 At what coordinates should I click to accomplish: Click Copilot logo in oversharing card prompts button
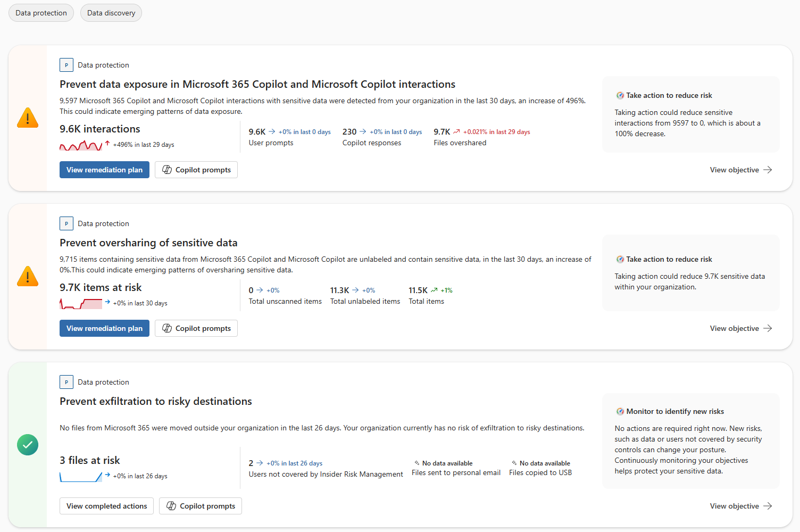[167, 328]
